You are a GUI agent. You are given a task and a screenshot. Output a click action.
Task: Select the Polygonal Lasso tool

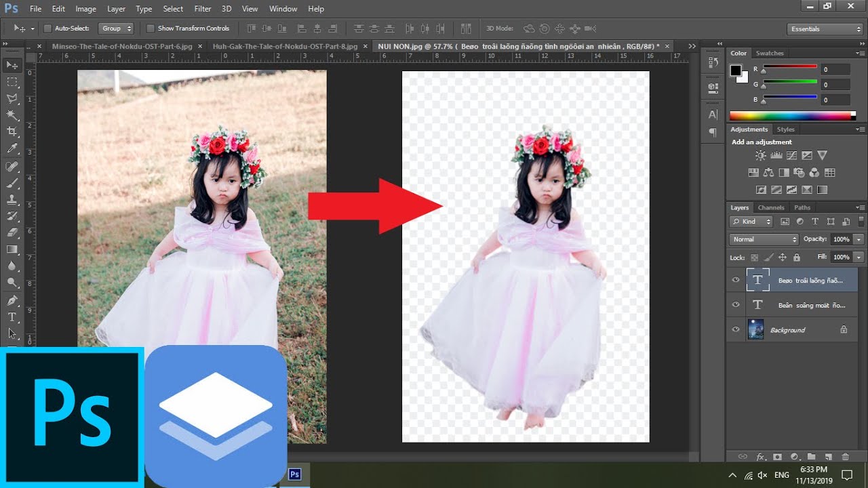point(12,99)
